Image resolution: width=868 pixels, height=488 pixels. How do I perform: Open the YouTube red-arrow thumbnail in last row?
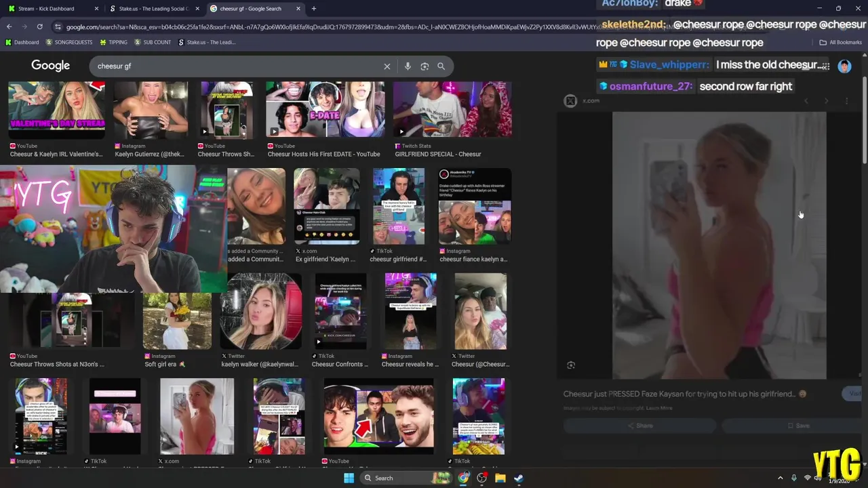point(378,416)
